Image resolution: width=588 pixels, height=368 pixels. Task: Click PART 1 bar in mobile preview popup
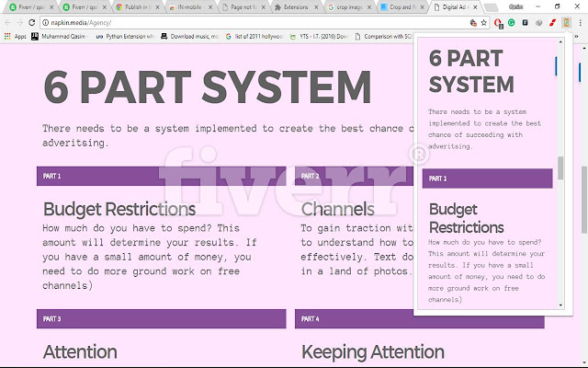tap(487, 178)
